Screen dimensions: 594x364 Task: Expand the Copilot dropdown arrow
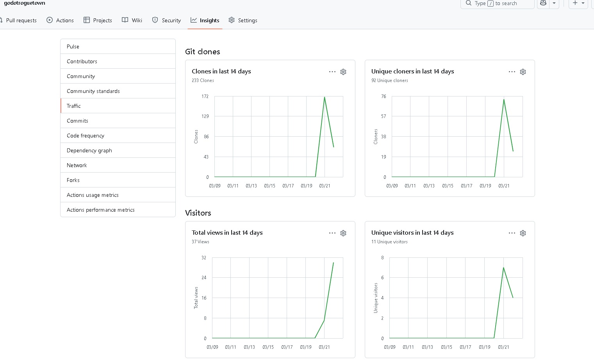[554, 3]
